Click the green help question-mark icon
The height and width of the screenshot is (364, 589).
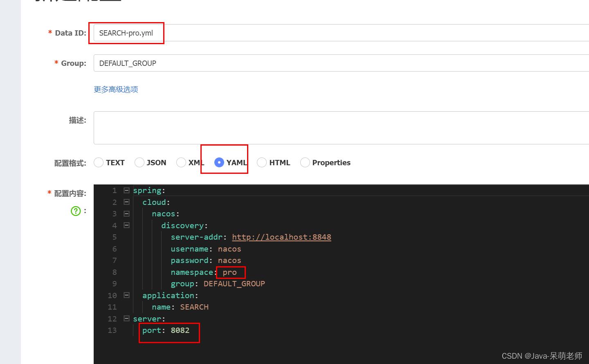[76, 211]
